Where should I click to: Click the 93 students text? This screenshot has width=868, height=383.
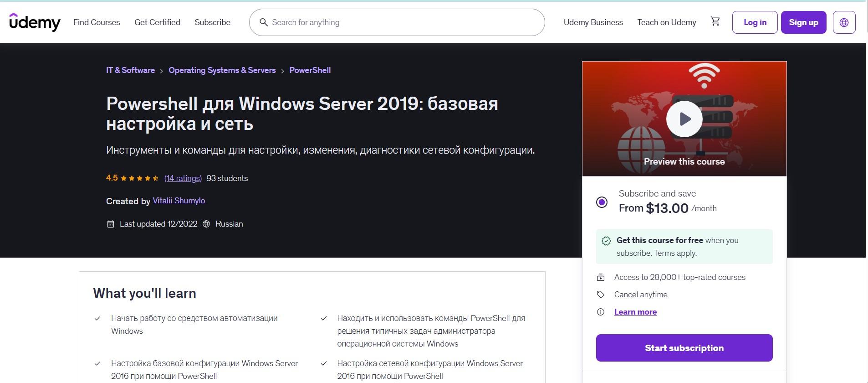pyautogui.click(x=227, y=178)
